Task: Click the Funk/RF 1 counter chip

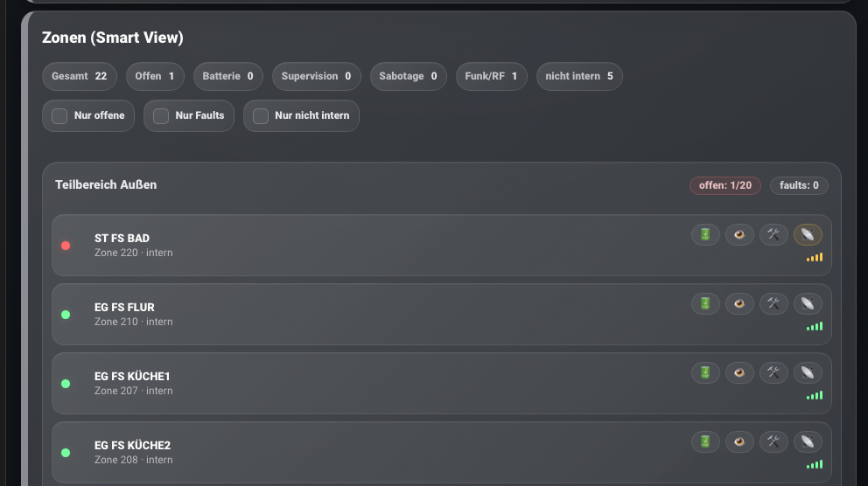Action: coord(491,77)
